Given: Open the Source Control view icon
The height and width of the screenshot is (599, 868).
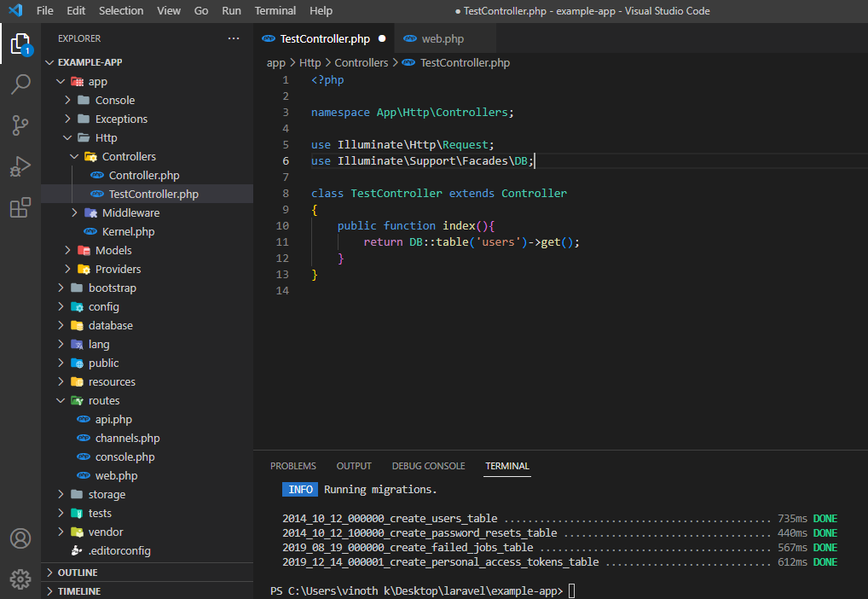Looking at the screenshot, I should click(x=20, y=125).
